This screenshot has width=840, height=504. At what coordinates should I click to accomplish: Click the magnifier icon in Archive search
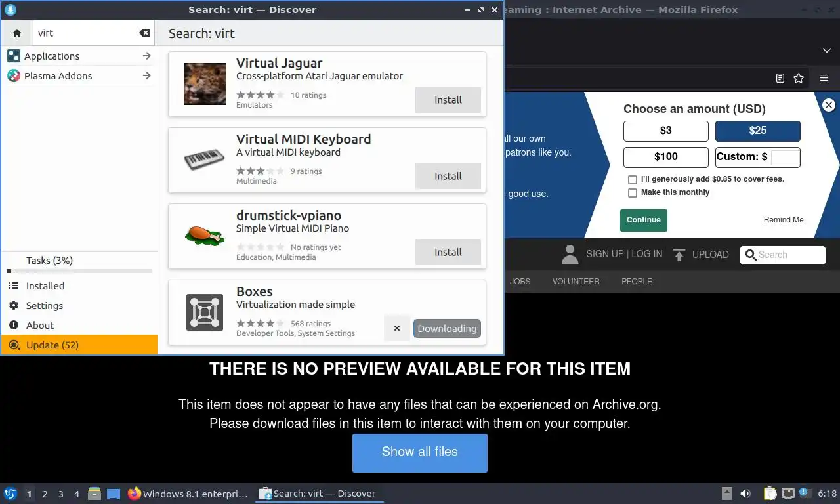751,255
